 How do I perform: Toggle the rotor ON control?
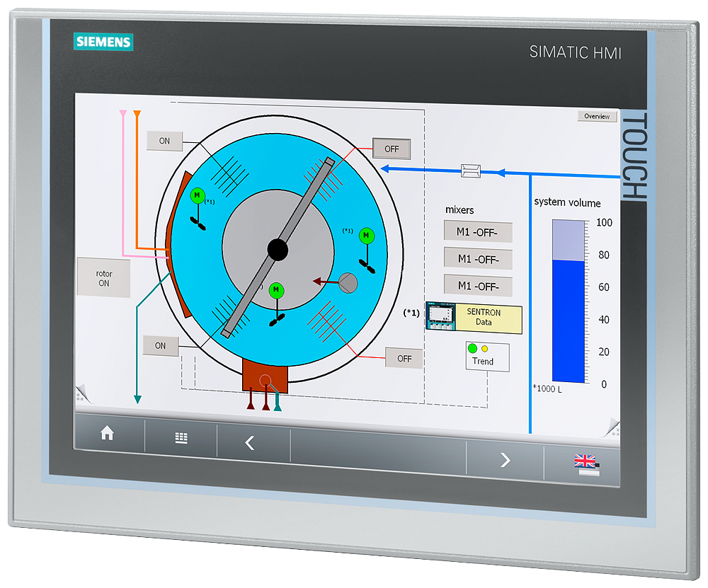click(103, 276)
